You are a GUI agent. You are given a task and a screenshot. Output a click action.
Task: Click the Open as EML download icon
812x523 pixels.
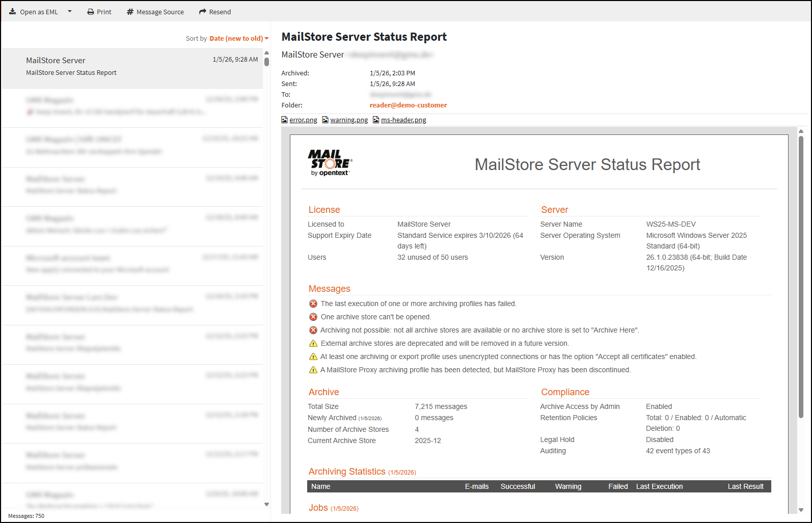(x=13, y=12)
